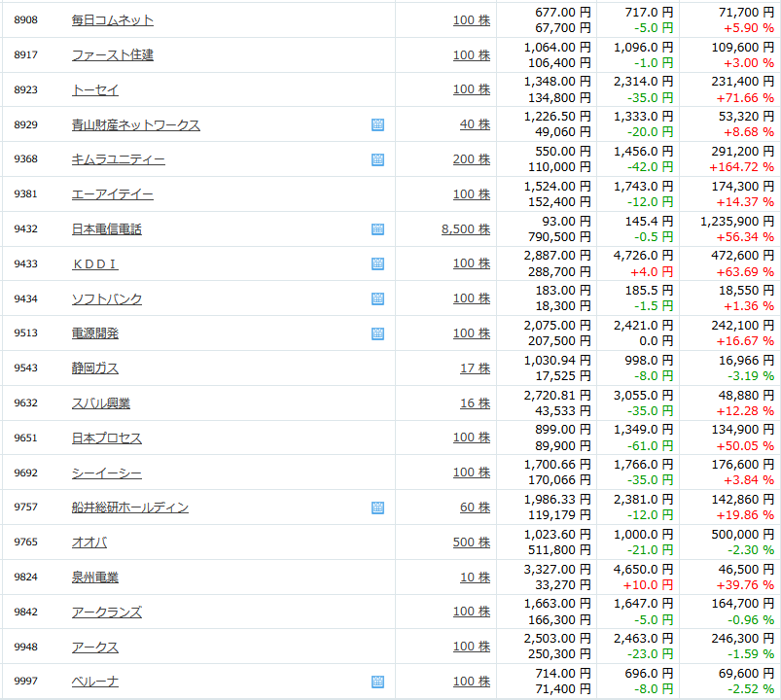Open the 日本プロセス stock link
Image resolution: width=781 pixels, height=700 pixels.
(107, 437)
